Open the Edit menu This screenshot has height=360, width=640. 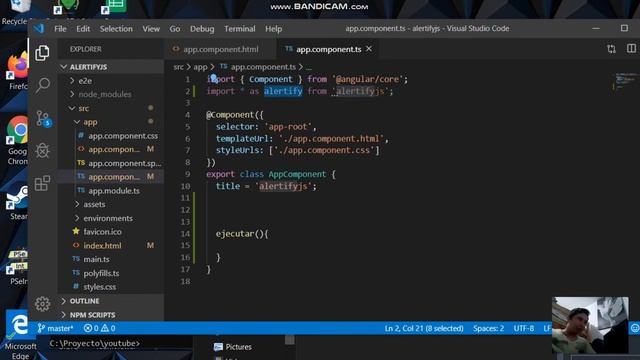tap(83, 29)
